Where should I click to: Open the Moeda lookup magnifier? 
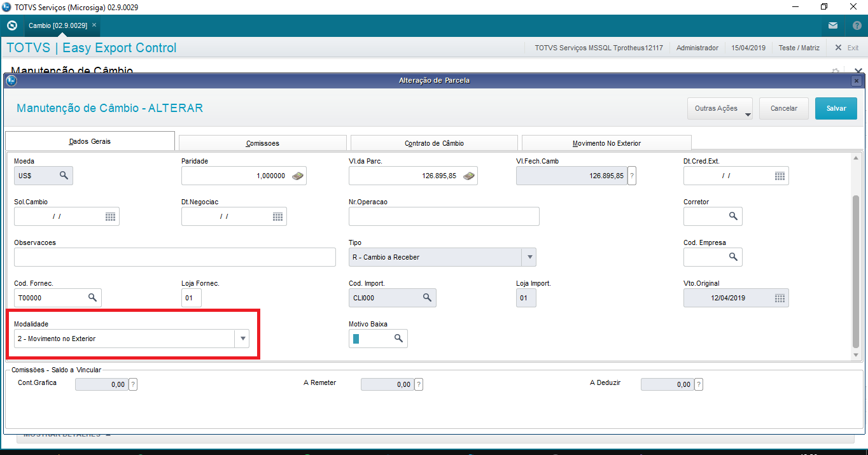point(64,176)
